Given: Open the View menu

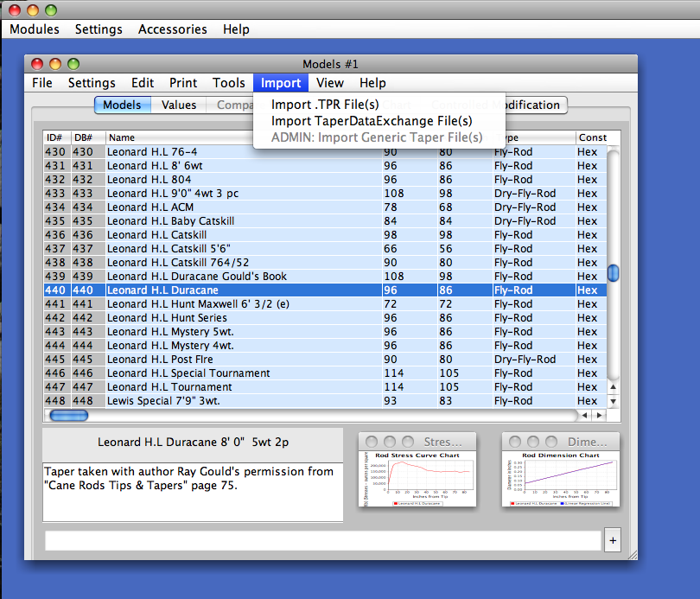Looking at the screenshot, I should pyautogui.click(x=330, y=83).
